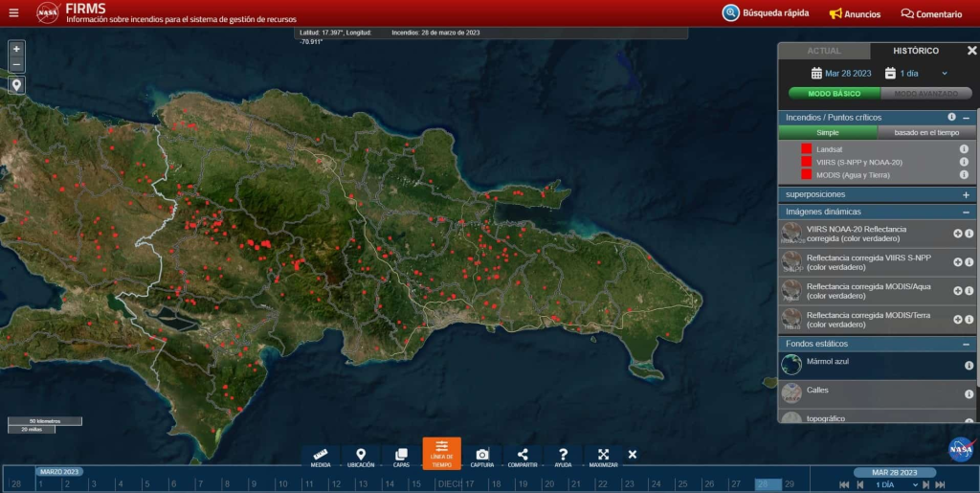The height and width of the screenshot is (493, 980).
Task: Open Búsqueda rápida quick search
Action: [x=766, y=13]
